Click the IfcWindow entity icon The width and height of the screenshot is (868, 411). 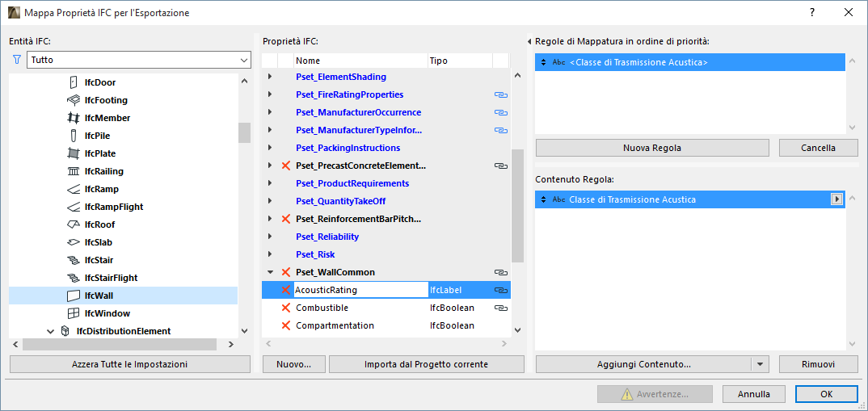[x=73, y=313]
